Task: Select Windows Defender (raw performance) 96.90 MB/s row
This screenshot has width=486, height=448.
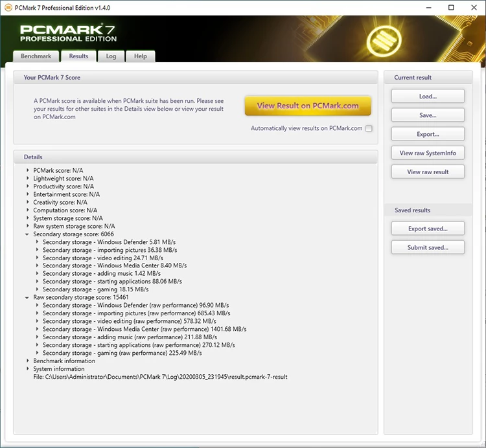Action: [x=136, y=306]
